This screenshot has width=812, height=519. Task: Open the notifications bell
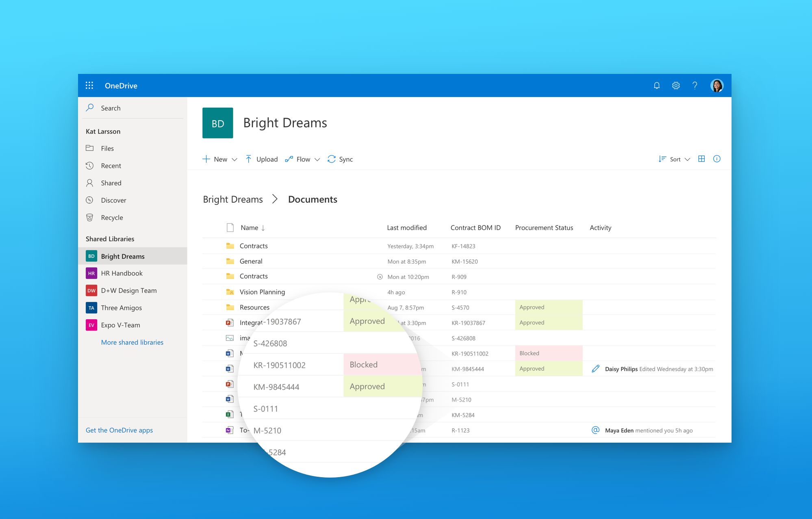pos(657,85)
